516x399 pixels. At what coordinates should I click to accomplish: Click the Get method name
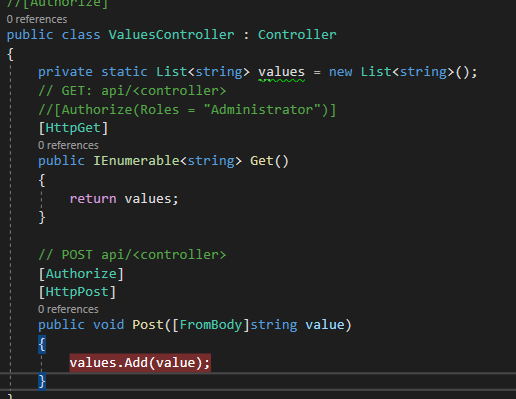(x=262, y=161)
